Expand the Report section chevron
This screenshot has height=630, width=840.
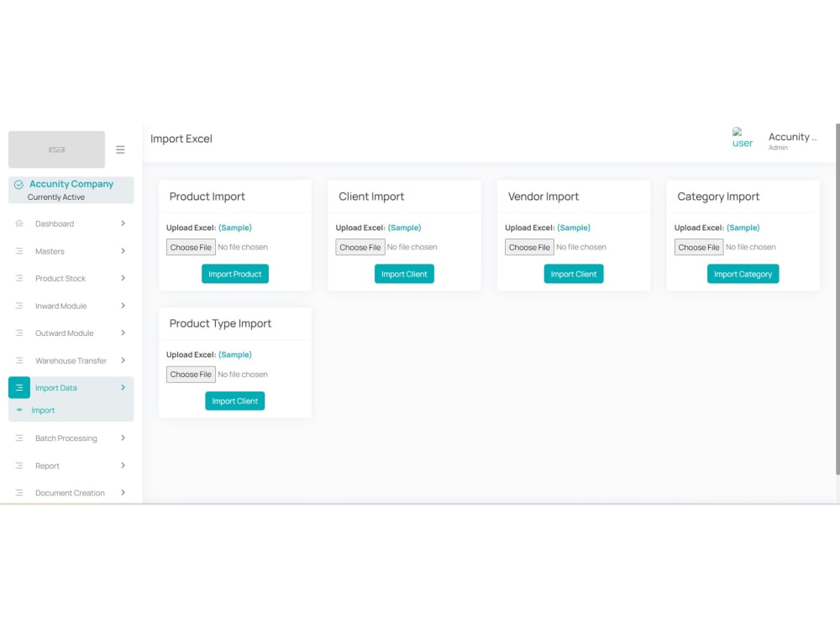123,465
